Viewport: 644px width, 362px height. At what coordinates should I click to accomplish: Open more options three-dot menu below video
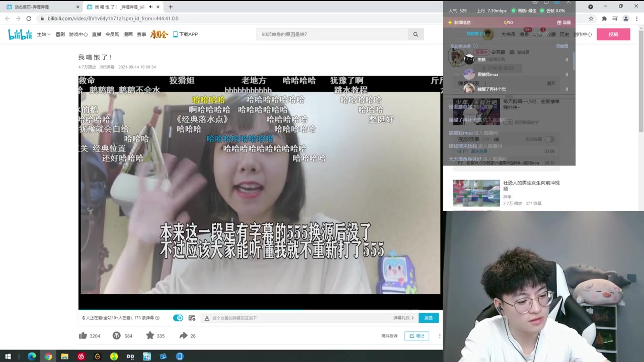click(439, 336)
